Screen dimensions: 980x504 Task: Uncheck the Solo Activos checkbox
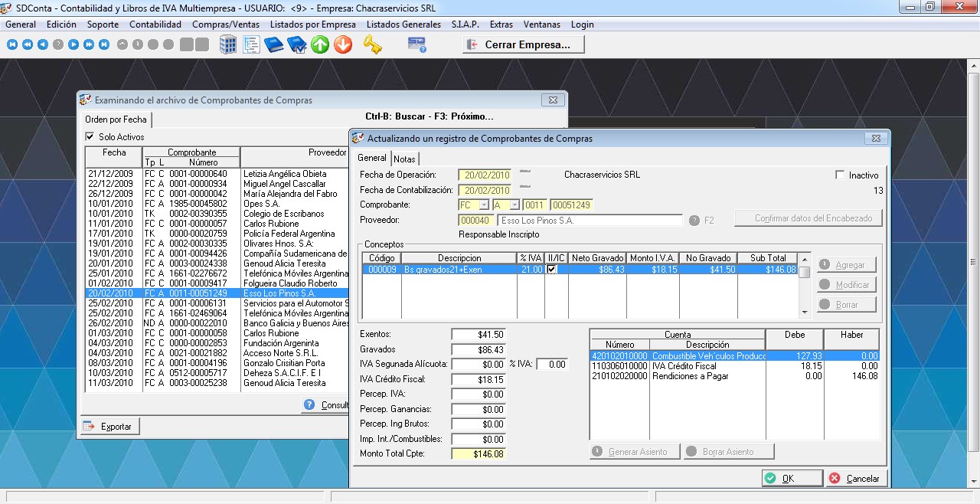[x=90, y=137]
